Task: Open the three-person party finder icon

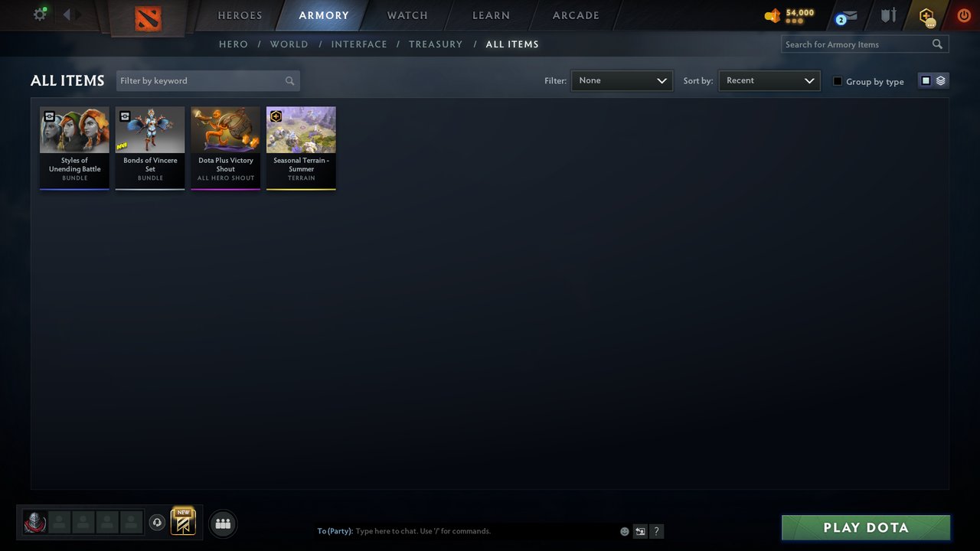Action: [223, 524]
